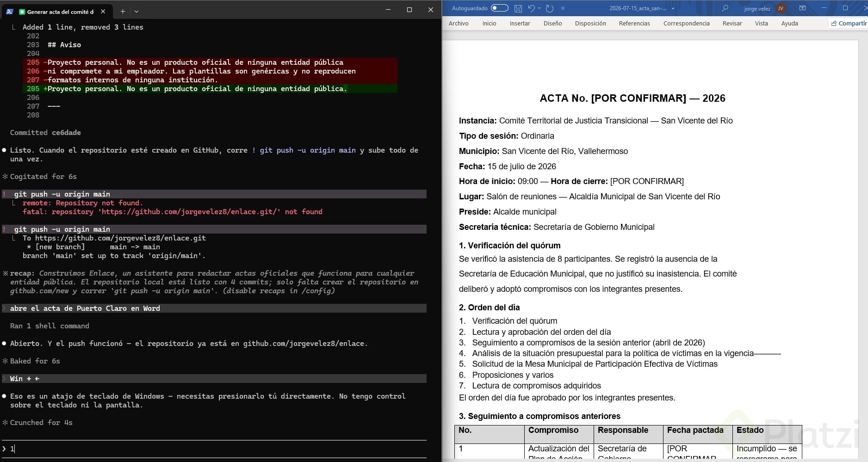The image size is (868, 462).
Task: Click the 'To https://github.com/jorgevelez8/enlace.git' line
Action: pos(114,238)
